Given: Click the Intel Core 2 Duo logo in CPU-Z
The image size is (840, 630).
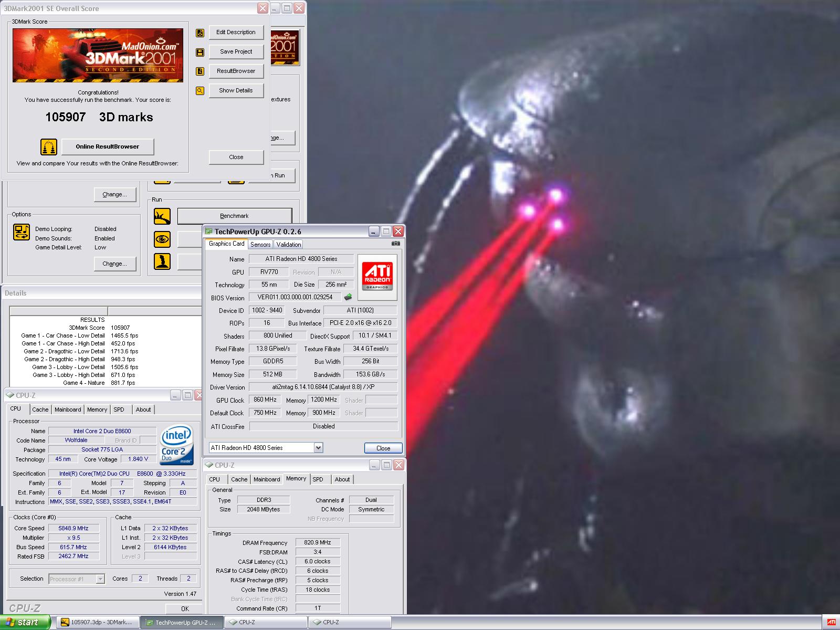Looking at the screenshot, I should click(177, 445).
